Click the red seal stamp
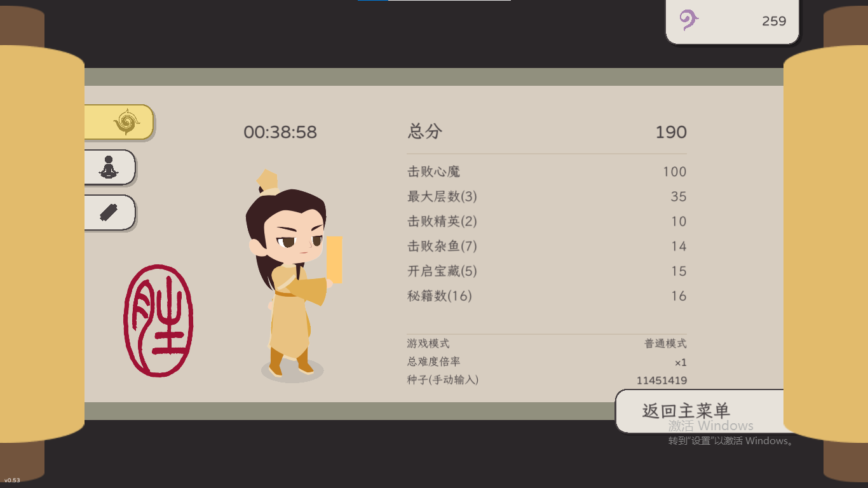This screenshot has width=868, height=488. [x=158, y=321]
